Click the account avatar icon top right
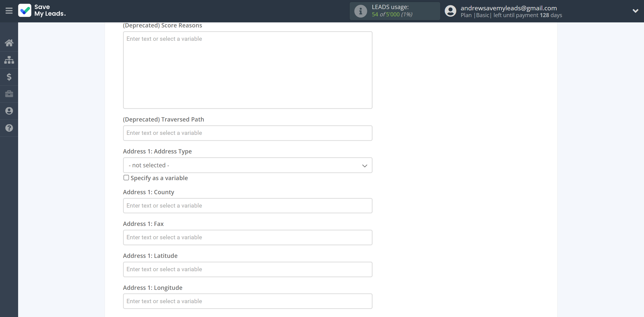644x317 pixels. click(x=450, y=11)
